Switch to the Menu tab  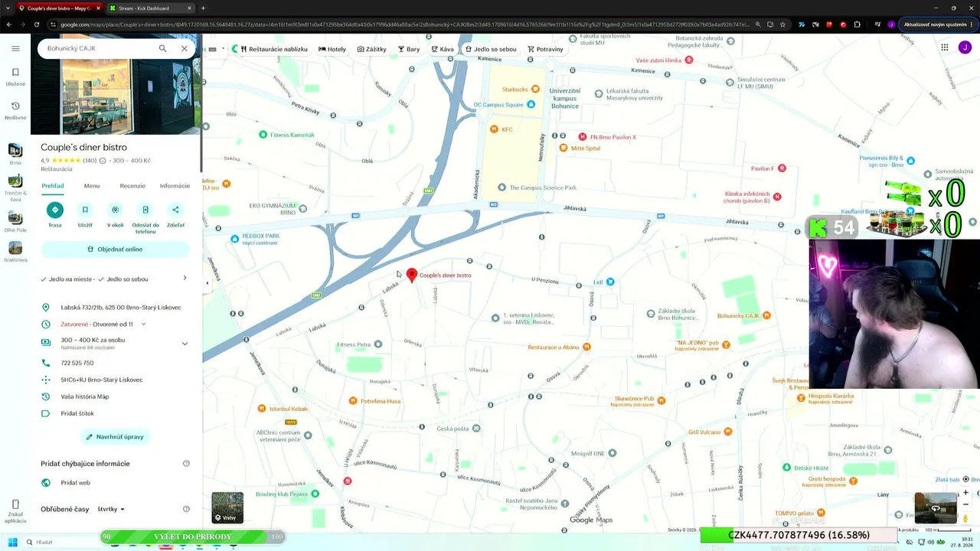pos(92,186)
